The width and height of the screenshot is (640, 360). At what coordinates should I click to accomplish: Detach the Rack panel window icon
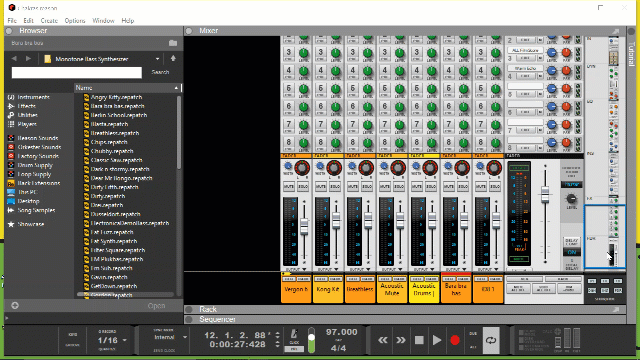tap(616, 310)
